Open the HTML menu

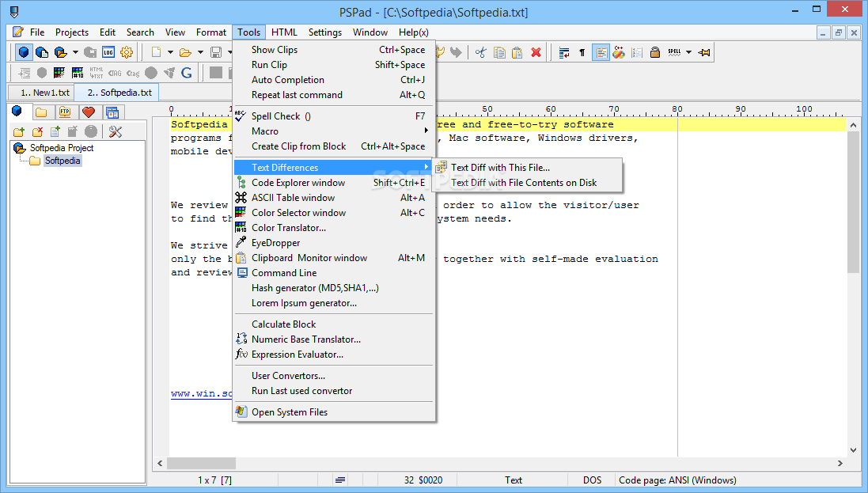pos(285,32)
